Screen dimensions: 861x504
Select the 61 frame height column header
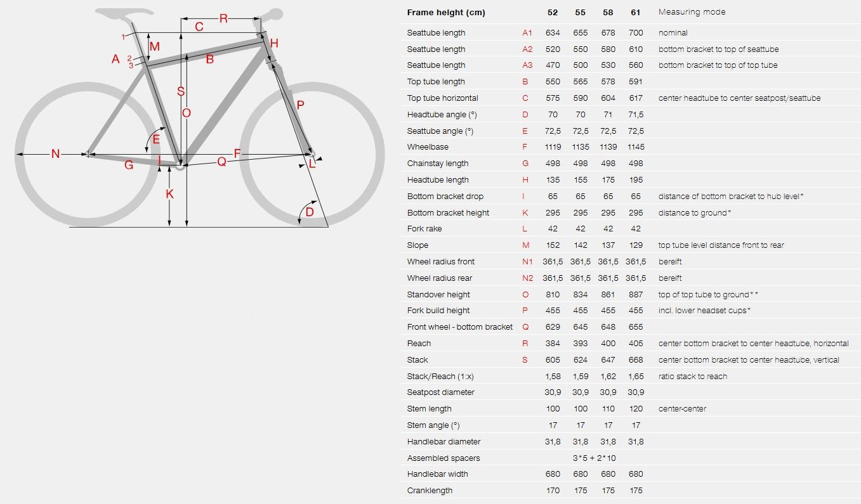636,12
